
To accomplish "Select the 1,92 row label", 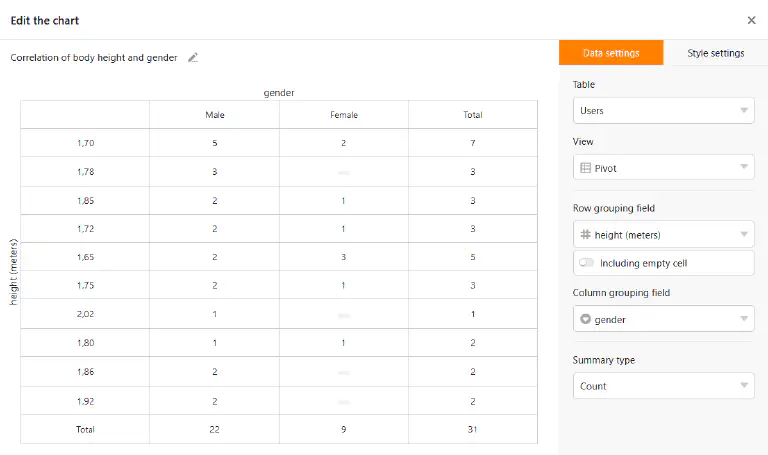I will (x=85, y=401).
